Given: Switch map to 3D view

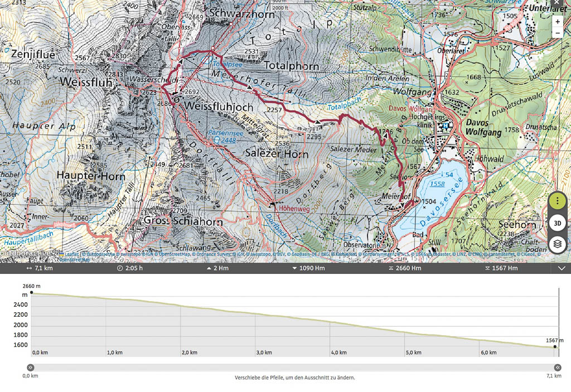Looking at the screenshot, I should point(558,223).
